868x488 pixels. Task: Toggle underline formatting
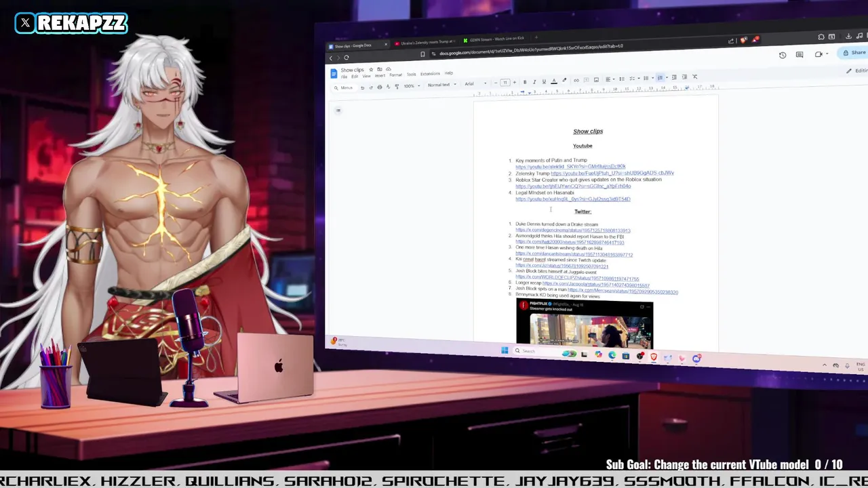[x=544, y=81]
